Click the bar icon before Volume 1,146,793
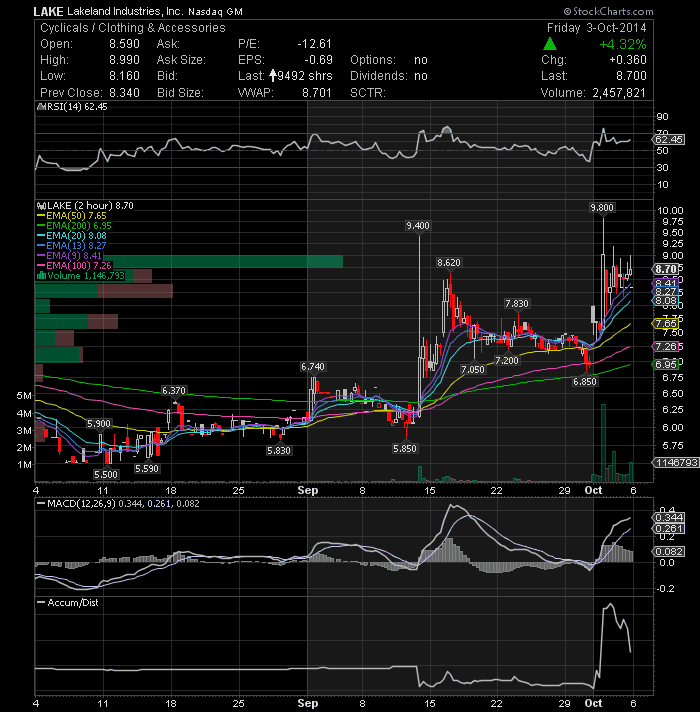Screen dimensions: 700x712 pyautogui.click(x=41, y=276)
